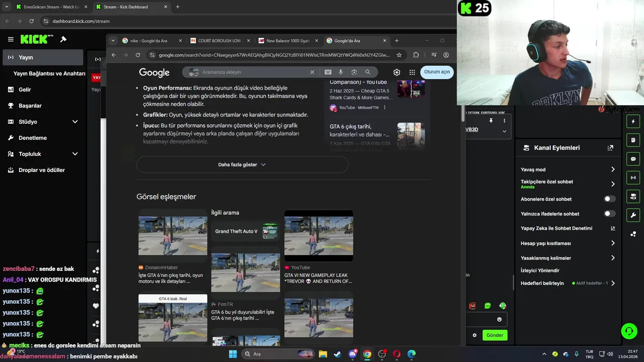Click the pin icon in chat panel
Screen dimensions: 644x362
coord(491,121)
